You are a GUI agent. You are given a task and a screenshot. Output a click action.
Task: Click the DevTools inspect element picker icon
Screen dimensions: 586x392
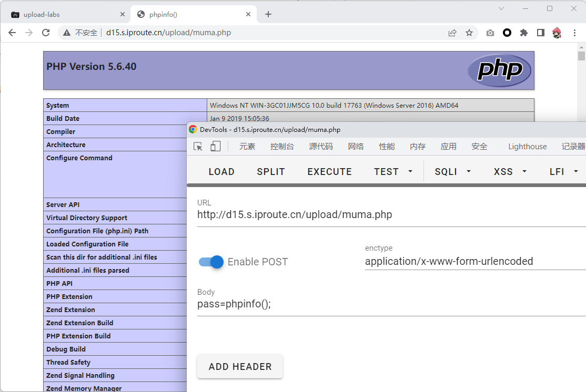(x=198, y=147)
